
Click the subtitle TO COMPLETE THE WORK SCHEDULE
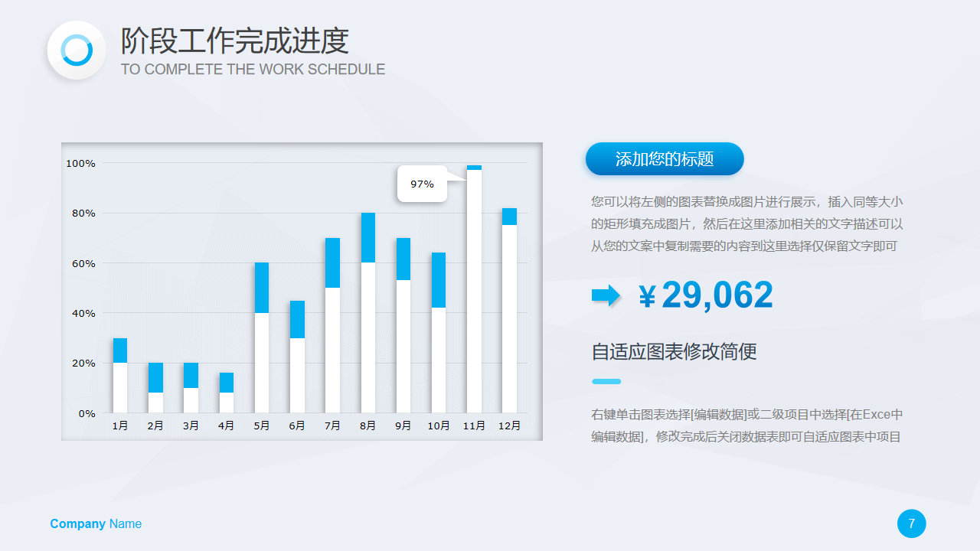click(x=253, y=70)
